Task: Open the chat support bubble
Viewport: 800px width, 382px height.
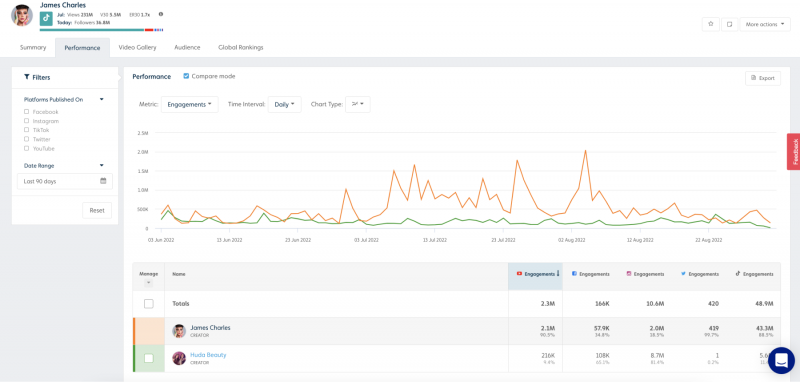Action: coord(781,360)
